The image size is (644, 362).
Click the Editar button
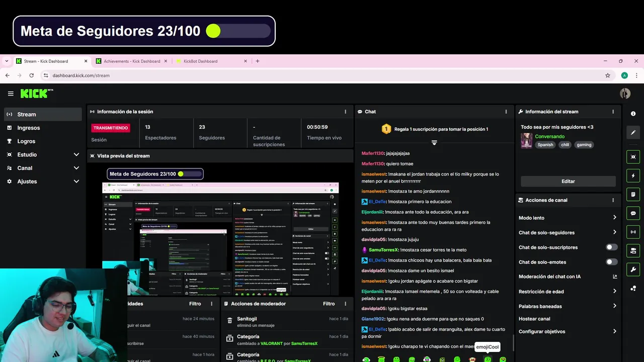(x=568, y=182)
